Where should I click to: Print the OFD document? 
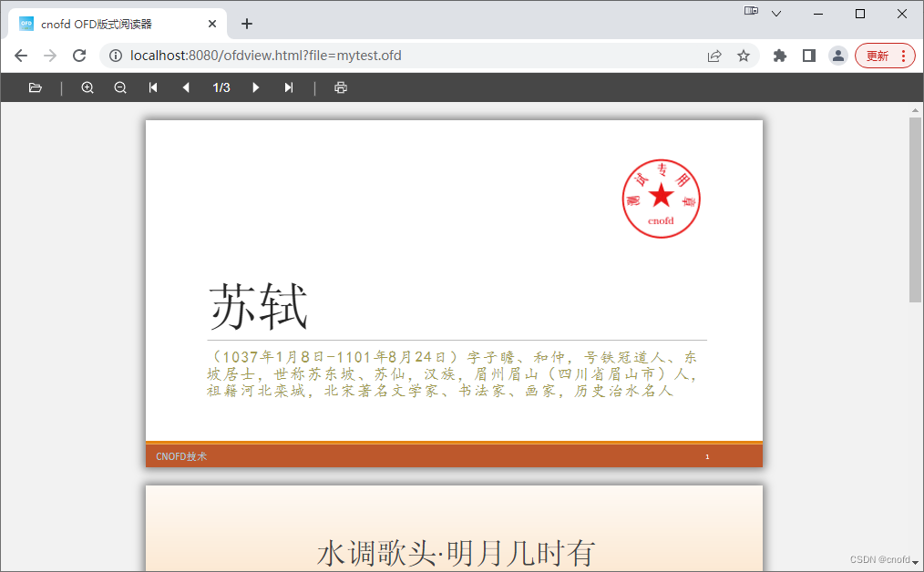coord(341,87)
